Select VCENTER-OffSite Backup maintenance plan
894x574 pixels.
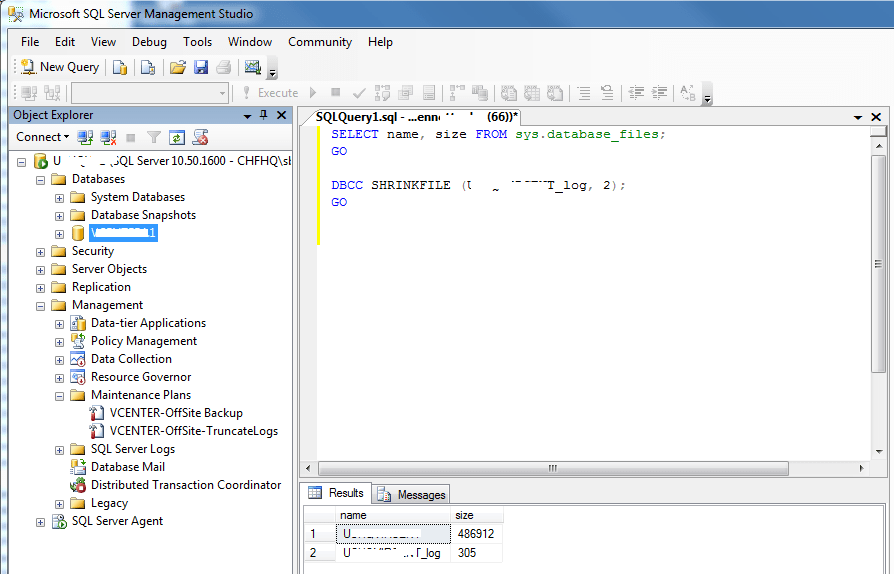[176, 413]
